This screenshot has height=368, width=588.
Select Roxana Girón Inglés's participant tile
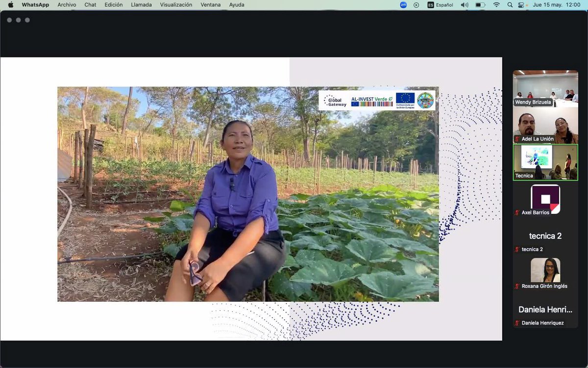point(545,273)
